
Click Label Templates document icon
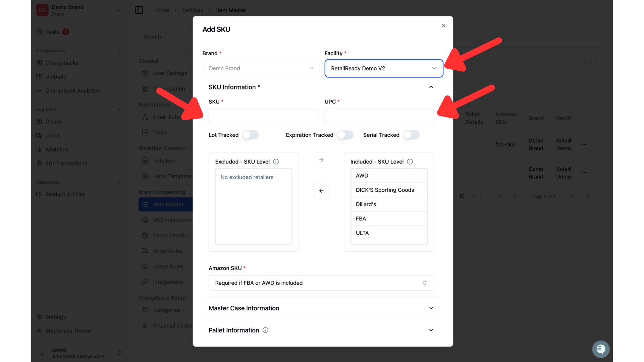145,176
